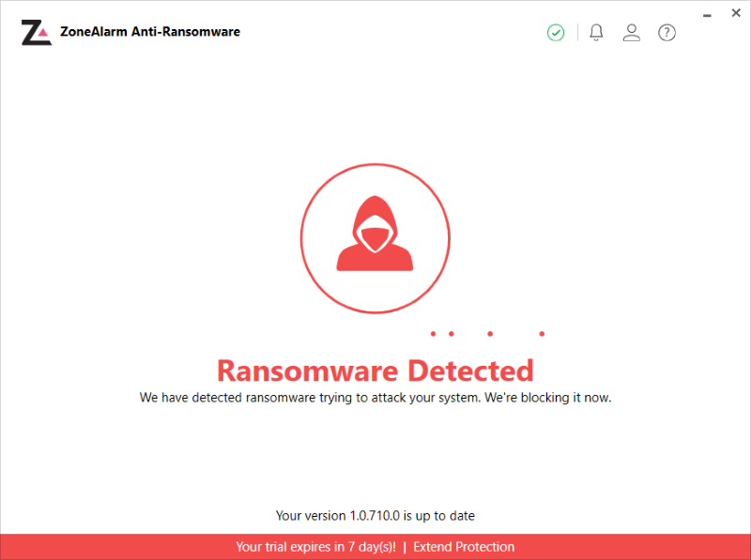Follow the Extend Protection link
The height and width of the screenshot is (560, 751).
pyautogui.click(x=464, y=547)
